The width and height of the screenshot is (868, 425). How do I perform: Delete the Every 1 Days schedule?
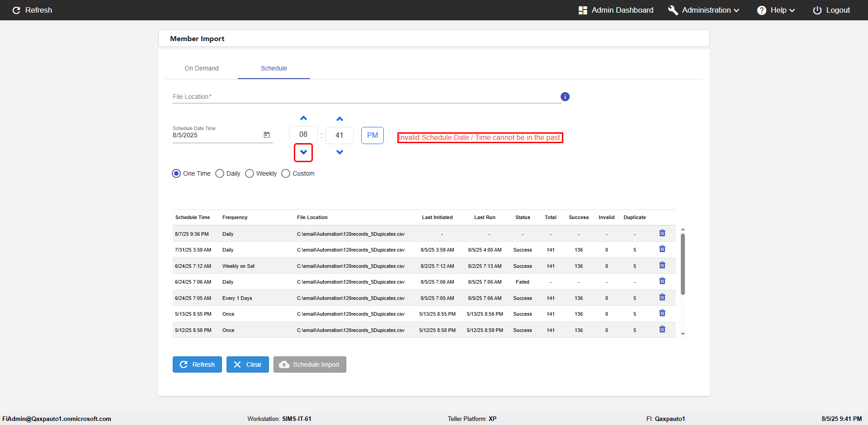(x=662, y=297)
